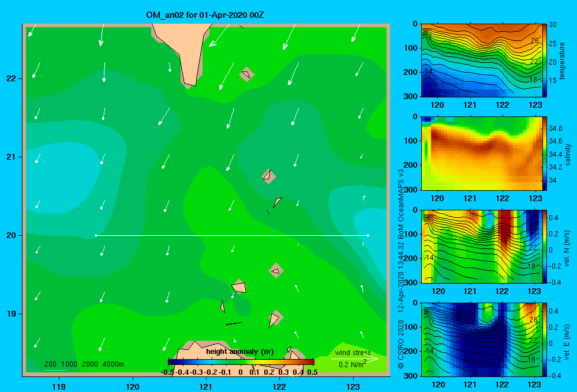Click the temperature panel's vertical color bar
This screenshot has height=392, width=577.
545,61
